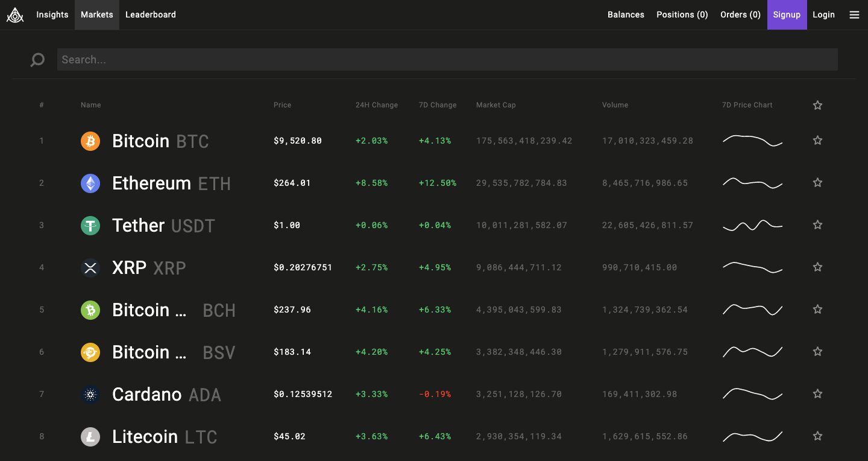868x461 pixels.
Task: Click volume 22,605,426,811.57
Action: point(647,225)
